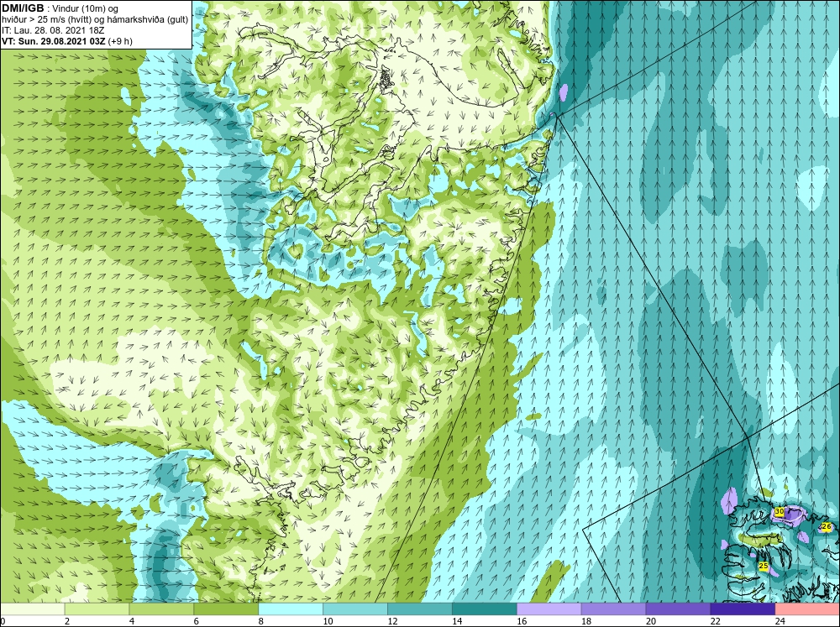
Task: Click the light cyan 8–10 m/s legend swatch
Action: point(291,609)
